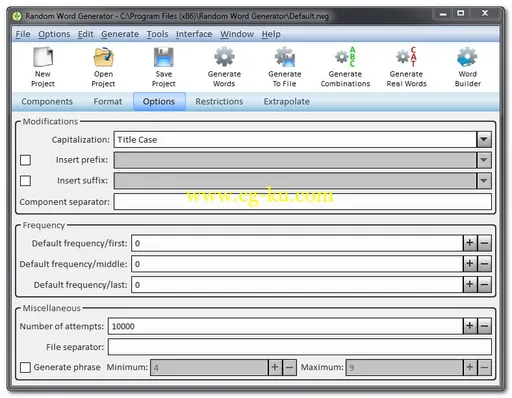
Task: Click plus button next to Minimum field
Action: (275, 367)
